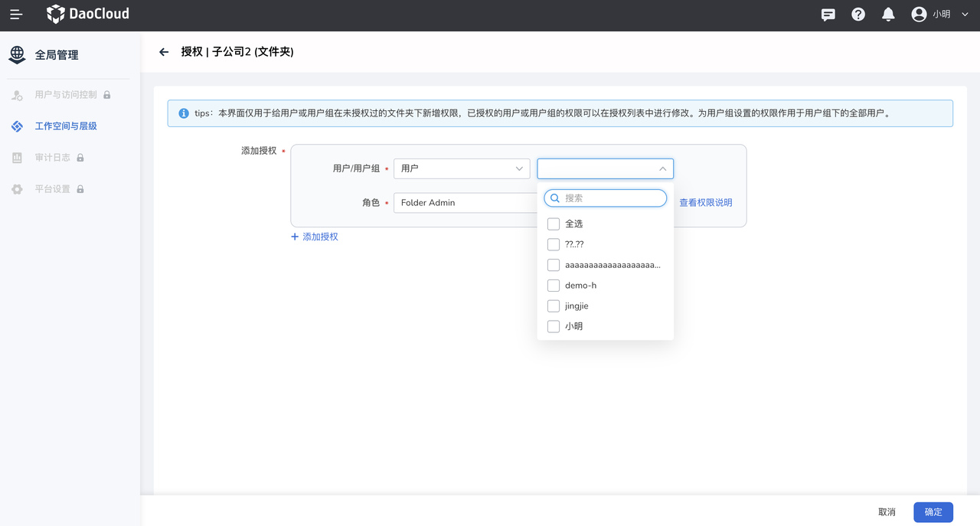Click the 查看权限说明 link

click(704, 202)
